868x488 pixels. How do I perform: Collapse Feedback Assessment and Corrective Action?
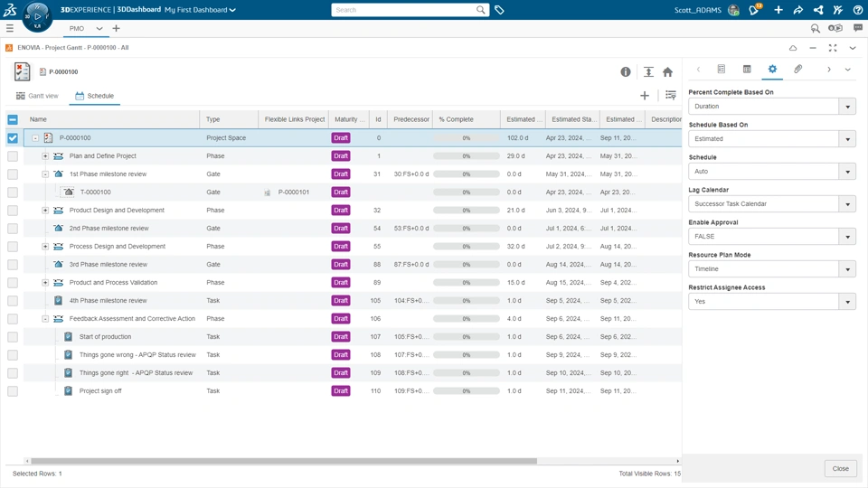[45, 319]
